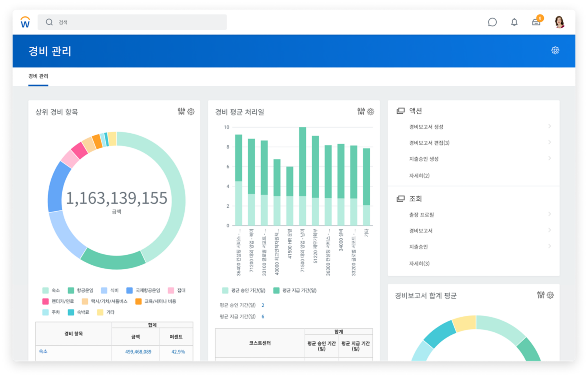Expand 자세히(2) under 액션
This screenshot has width=588, height=377.
coord(419,176)
